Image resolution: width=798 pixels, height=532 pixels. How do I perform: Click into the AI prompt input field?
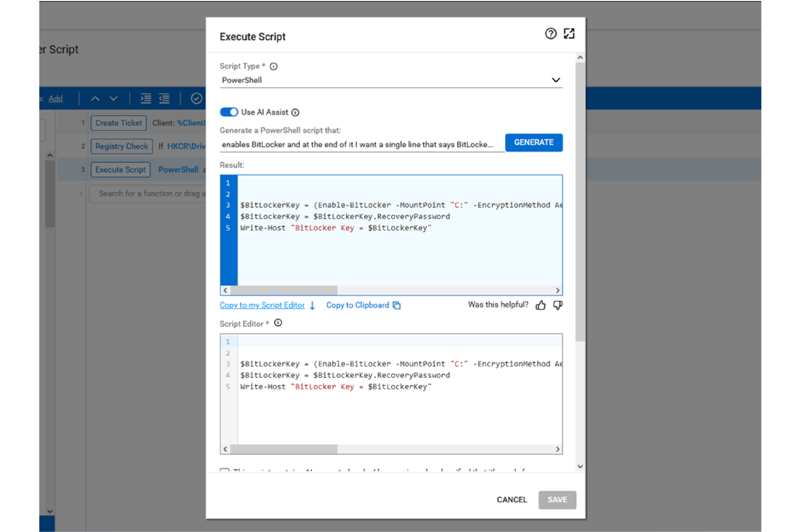click(x=362, y=145)
